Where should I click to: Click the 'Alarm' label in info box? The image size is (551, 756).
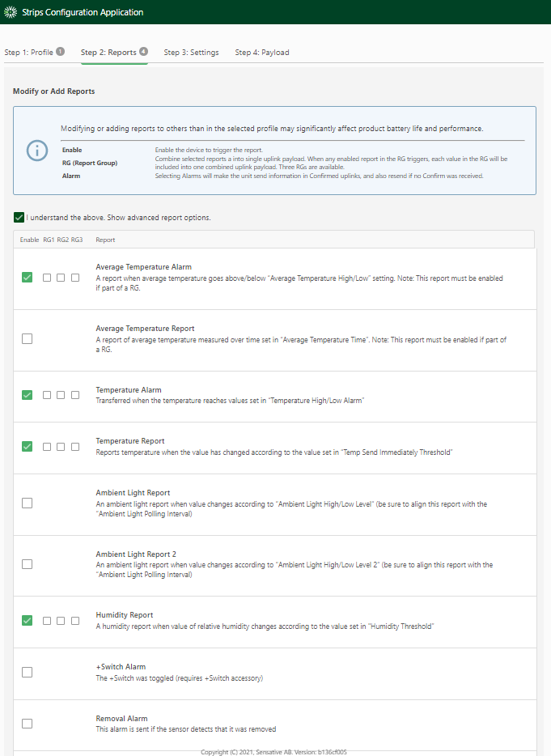point(71,176)
